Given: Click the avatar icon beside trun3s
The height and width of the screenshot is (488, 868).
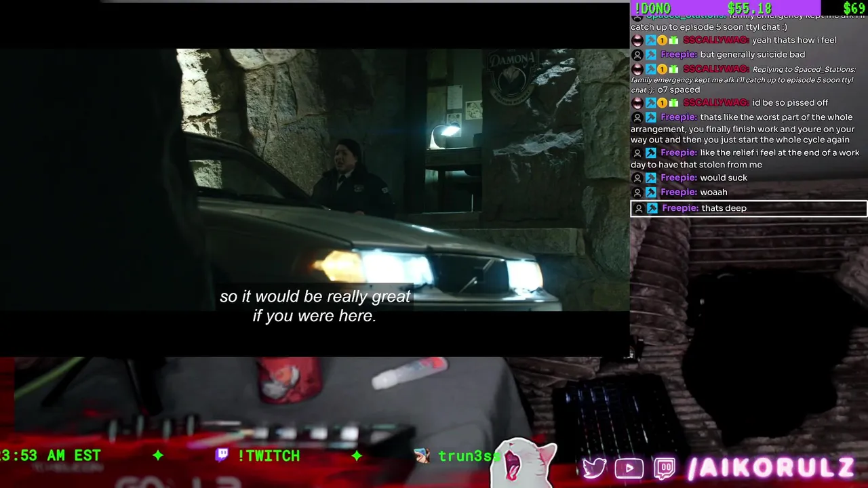Looking at the screenshot, I should click(422, 455).
